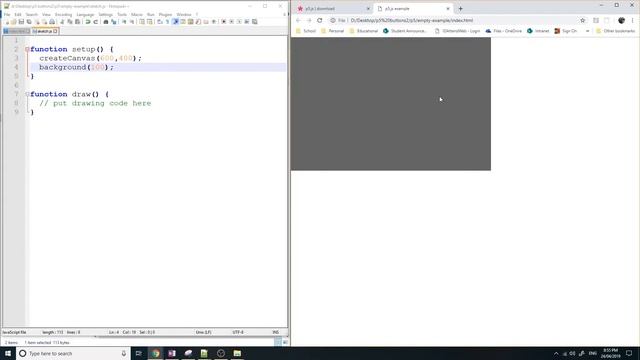Click the Save recorded macro icon

[255, 22]
